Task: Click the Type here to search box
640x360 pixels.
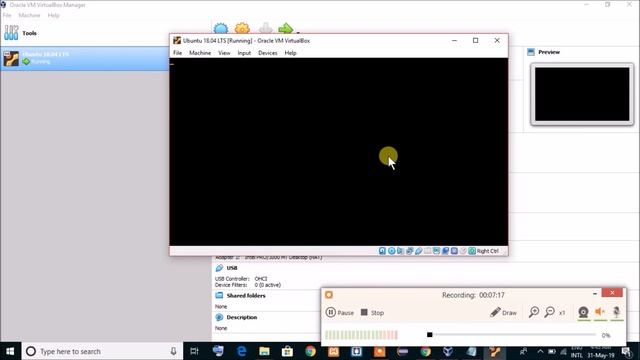Action: (102, 351)
